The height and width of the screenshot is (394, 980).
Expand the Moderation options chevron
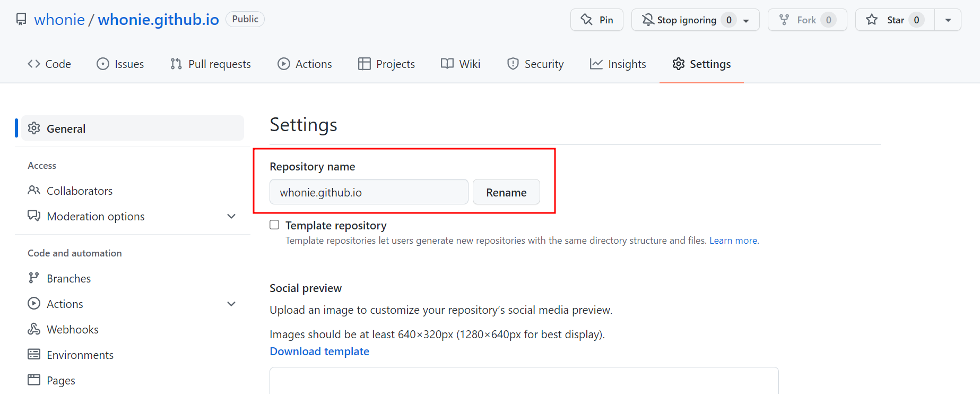231,216
